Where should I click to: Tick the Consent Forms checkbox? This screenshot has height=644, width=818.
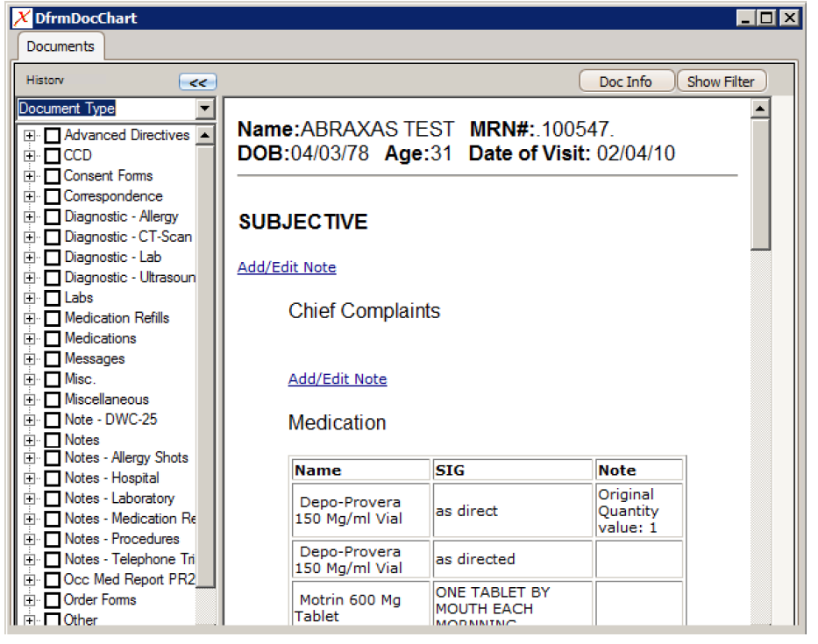[x=53, y=176]
